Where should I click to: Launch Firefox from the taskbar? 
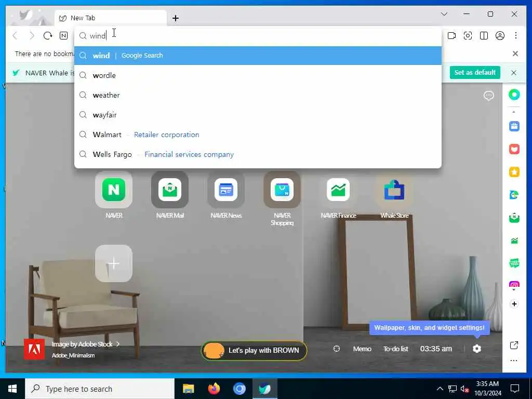pyautogui.click(x=214, y=389)
